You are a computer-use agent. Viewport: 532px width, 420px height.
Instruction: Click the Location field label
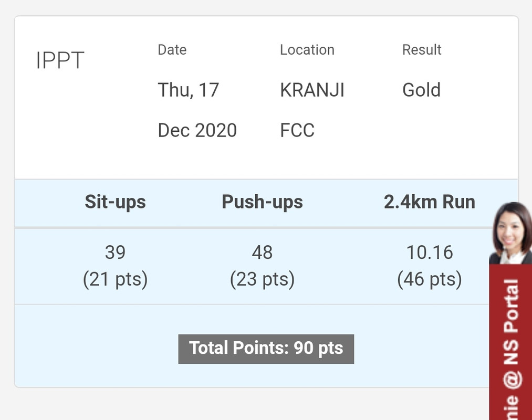point(307,50)
